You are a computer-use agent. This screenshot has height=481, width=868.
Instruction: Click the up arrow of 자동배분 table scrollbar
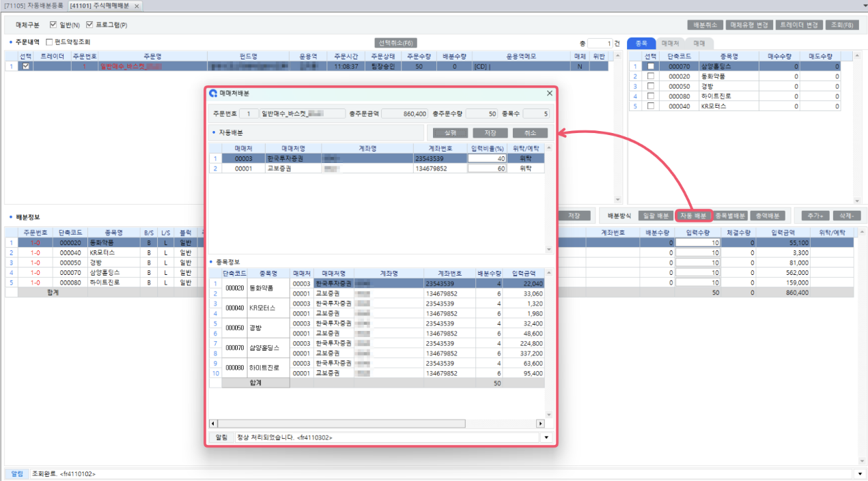pos(548,147)
